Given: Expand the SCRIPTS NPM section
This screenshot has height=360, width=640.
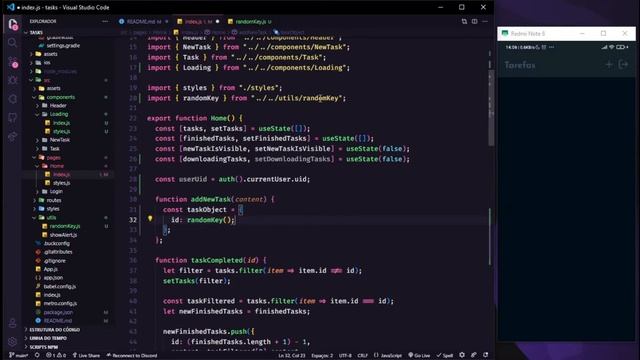Looking at the screenshot, I should pos(43,347).
